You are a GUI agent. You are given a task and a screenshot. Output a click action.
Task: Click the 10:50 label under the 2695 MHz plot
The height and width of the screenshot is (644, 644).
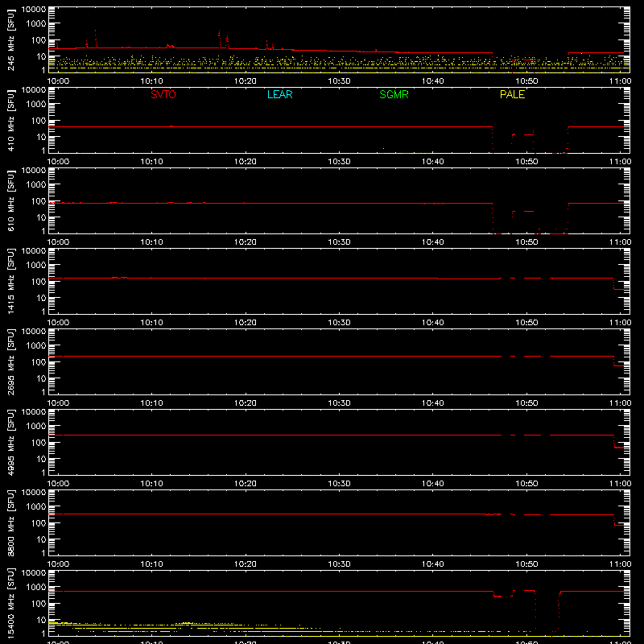point(526,403)
